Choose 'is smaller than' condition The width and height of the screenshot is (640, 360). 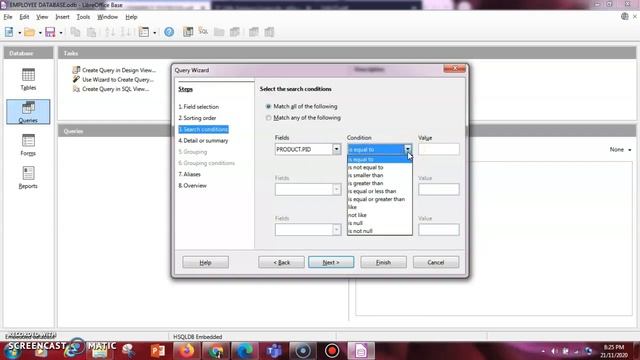[380, 175]
